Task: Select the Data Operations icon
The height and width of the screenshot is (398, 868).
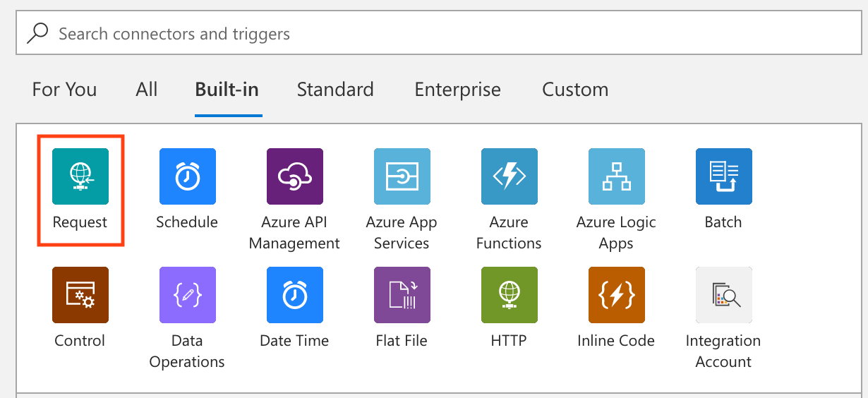Action: point(188,295)
